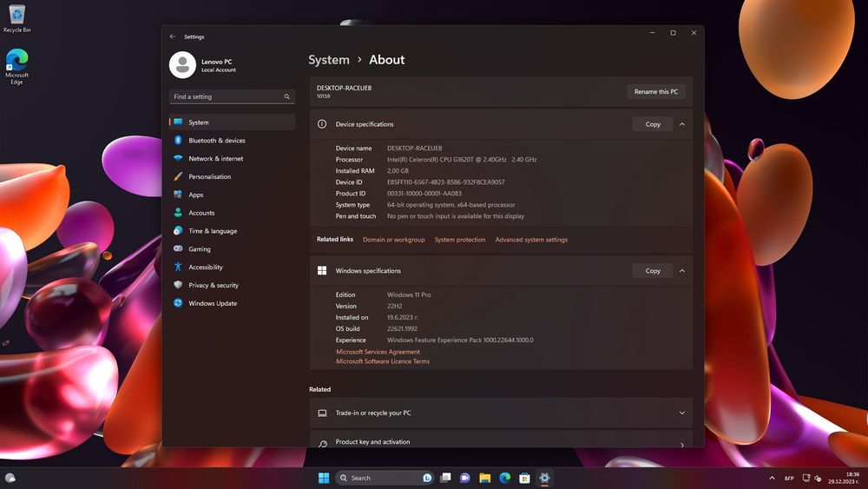Image resolution: width=868 pixels, height=489 pixels.
Task: Copy the Device specifications
Action: (653, 124)
